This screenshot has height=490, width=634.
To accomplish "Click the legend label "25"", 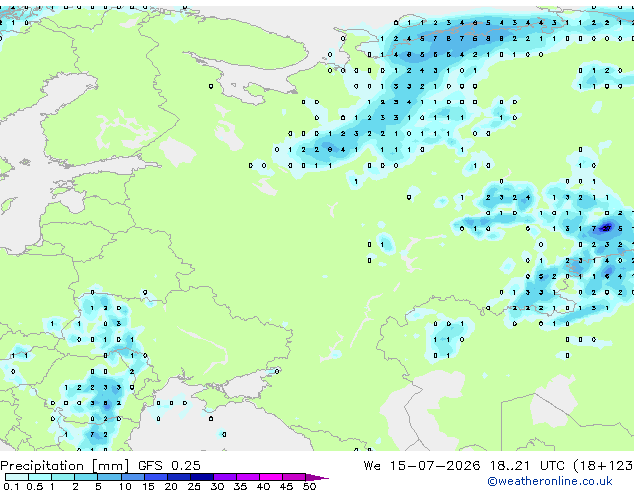I will [x=194, y=486].
